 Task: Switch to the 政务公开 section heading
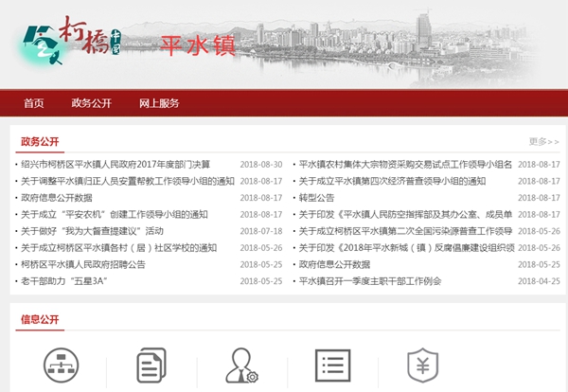tap(40, 142)
